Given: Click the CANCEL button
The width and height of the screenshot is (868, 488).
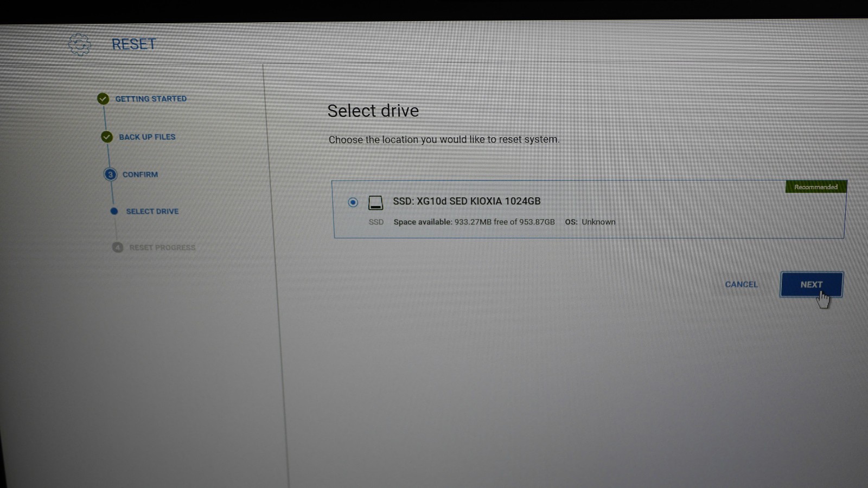Looking at the screenshot, I should [x=742, y=284].
